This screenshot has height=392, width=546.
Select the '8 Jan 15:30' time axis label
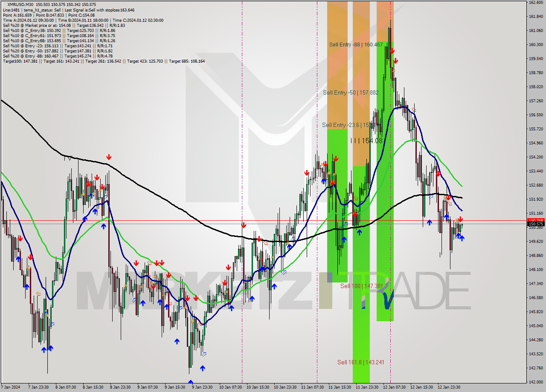(x=92, y=387)
